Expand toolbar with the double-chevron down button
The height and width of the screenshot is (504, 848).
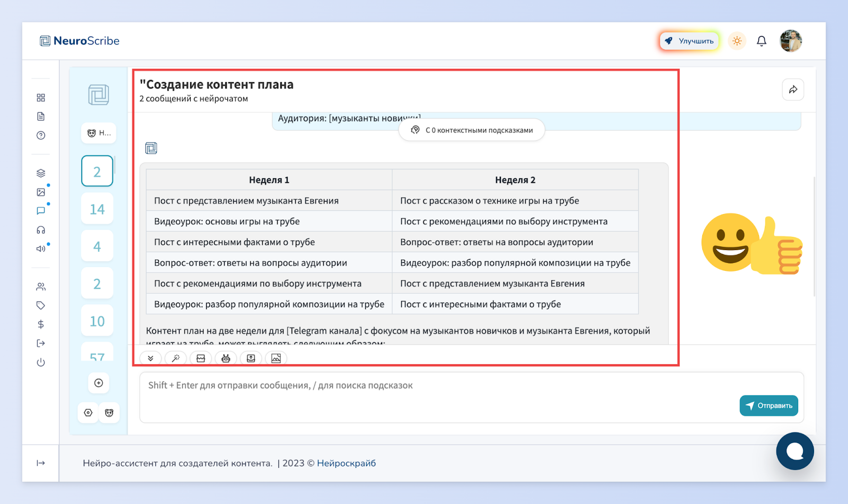[x=151, y=358]
